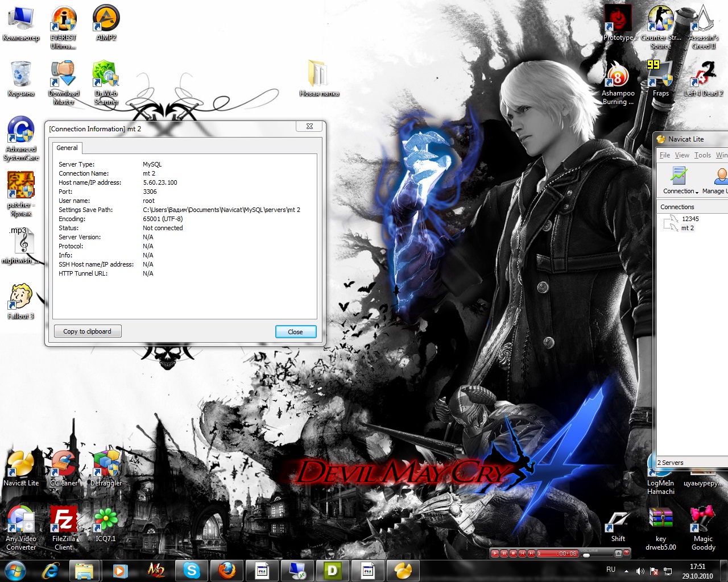Viewport: 728px width, 582px height.
Task: Expand the Connection dropdown arrow in Navicat
Action: click(697, 192)
